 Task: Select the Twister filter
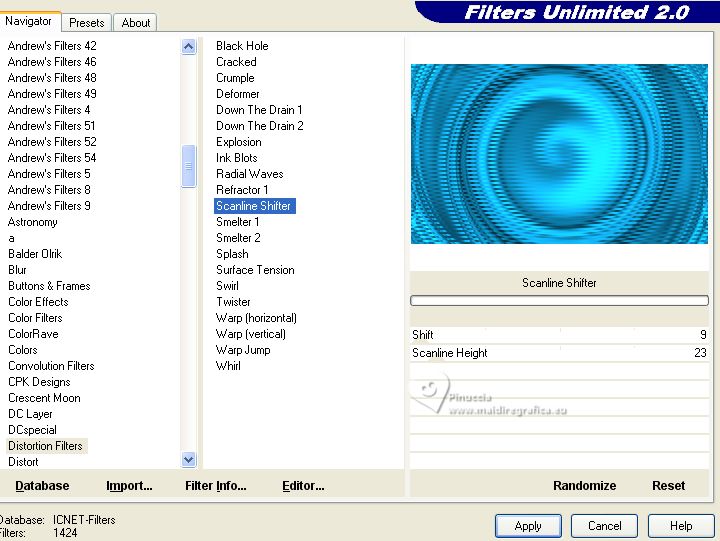click(233, 302)
